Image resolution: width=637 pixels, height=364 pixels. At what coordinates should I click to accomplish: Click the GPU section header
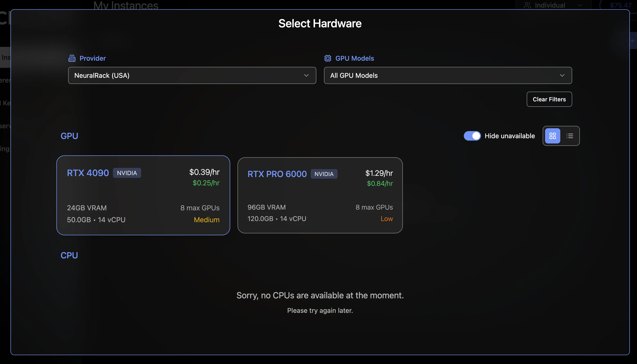pyautogui.click(x=69, y=136)
